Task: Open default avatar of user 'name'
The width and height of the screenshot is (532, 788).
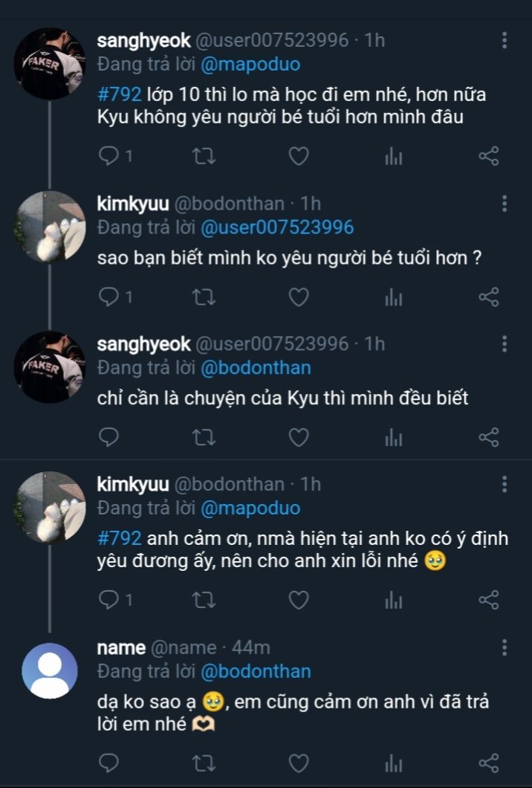Action: (50, 671)
